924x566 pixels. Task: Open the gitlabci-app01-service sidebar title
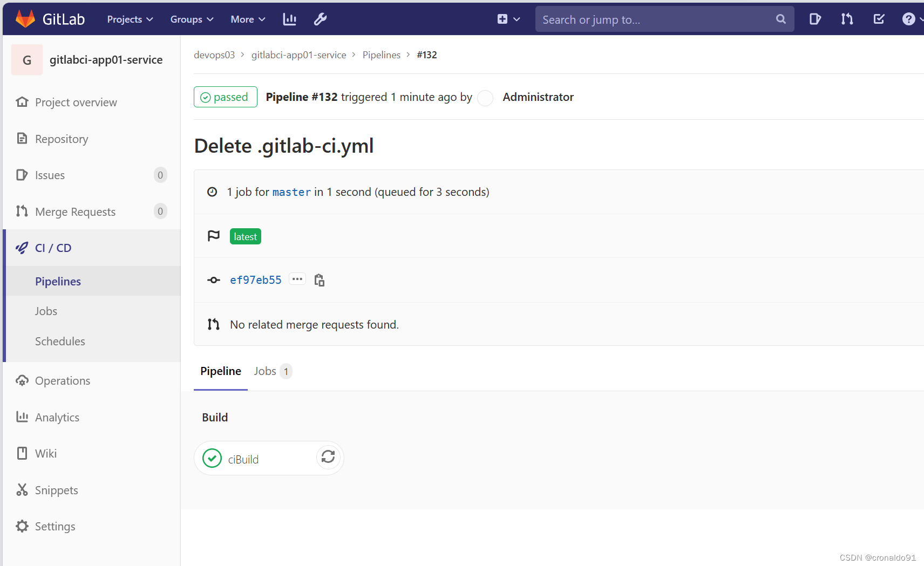106,60
